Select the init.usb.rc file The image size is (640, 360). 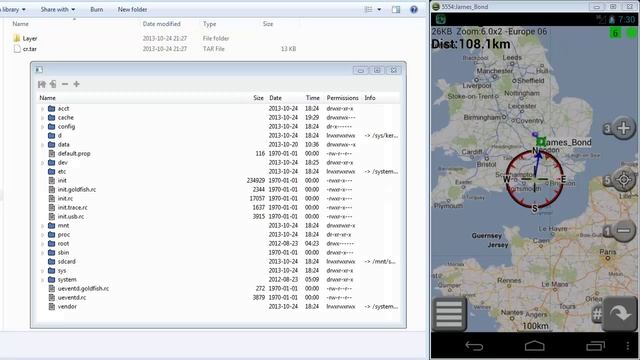coord(219,217)
